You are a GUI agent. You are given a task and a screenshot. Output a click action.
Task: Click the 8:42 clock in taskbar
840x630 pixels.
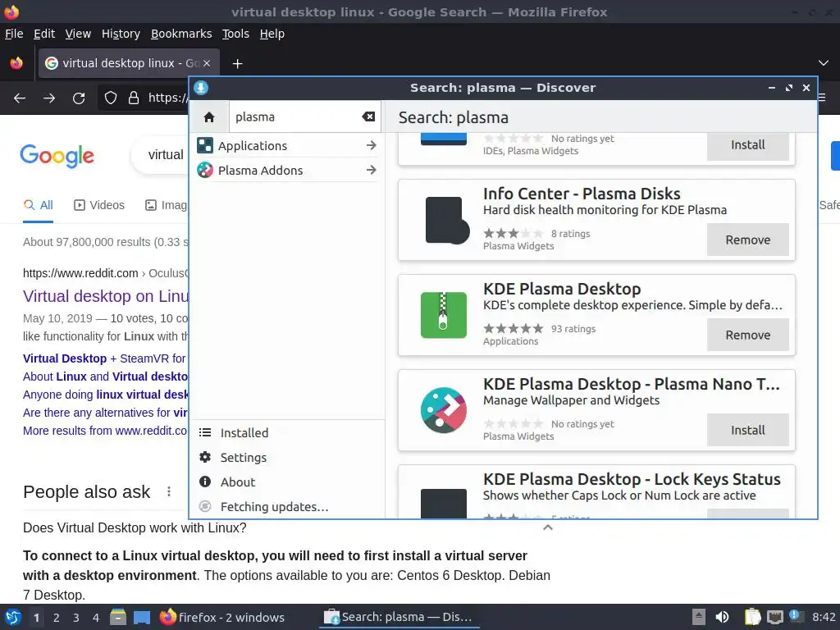pyautogui.click(x=824, y=617)
